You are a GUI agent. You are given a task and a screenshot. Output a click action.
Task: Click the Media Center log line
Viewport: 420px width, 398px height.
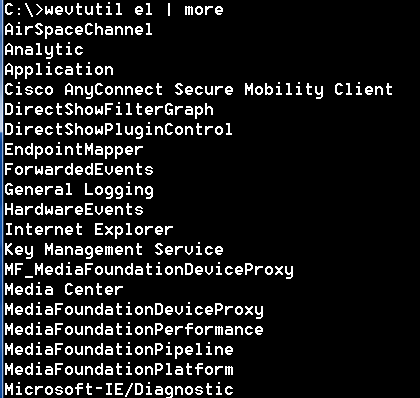(64, 290)
